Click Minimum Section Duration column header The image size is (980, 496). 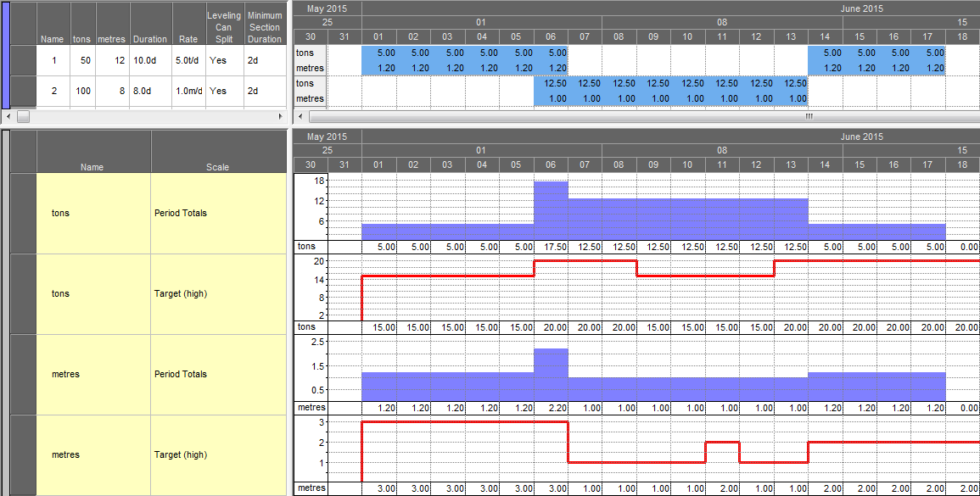pyautogui.click(x=265, y=27)
